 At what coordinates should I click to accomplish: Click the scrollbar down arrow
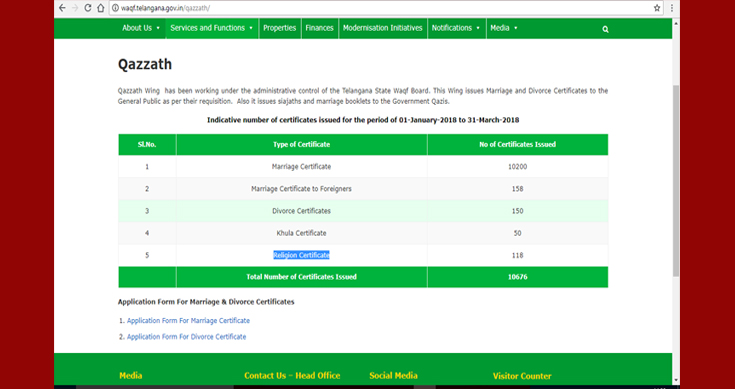point(675,380)
